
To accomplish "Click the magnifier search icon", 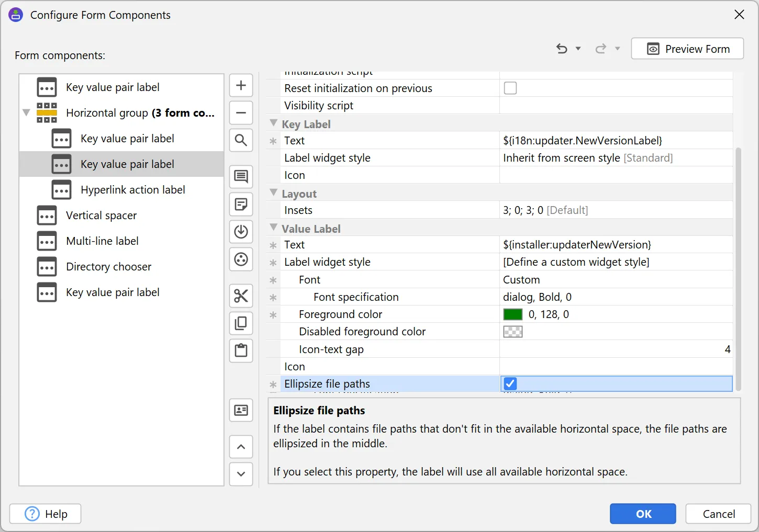I will (241, 140).
